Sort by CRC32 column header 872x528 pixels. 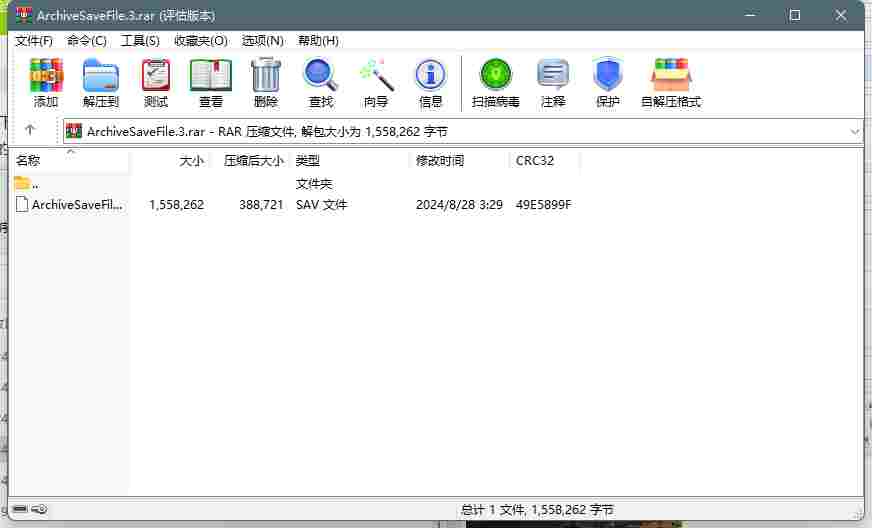tap(544, 161)
